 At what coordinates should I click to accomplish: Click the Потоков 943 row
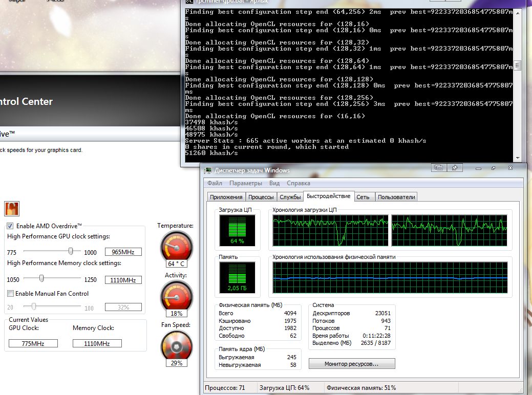[351, 321]
